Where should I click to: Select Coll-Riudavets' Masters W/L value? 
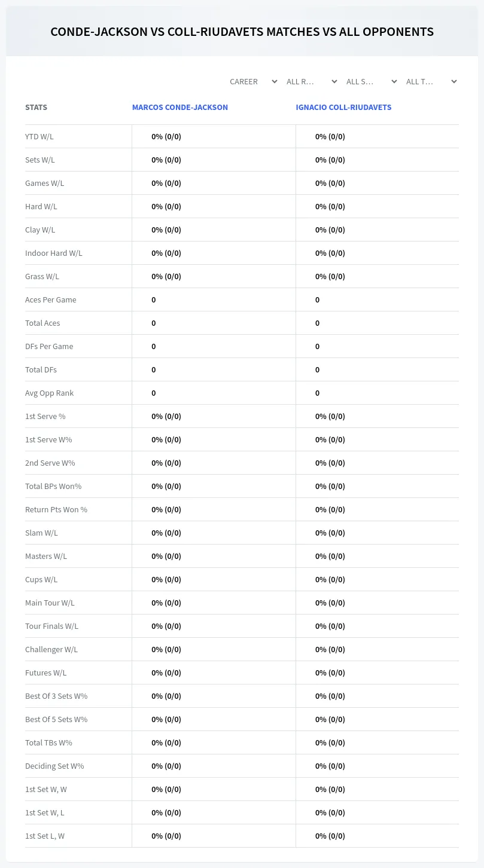tap(330, 556)
